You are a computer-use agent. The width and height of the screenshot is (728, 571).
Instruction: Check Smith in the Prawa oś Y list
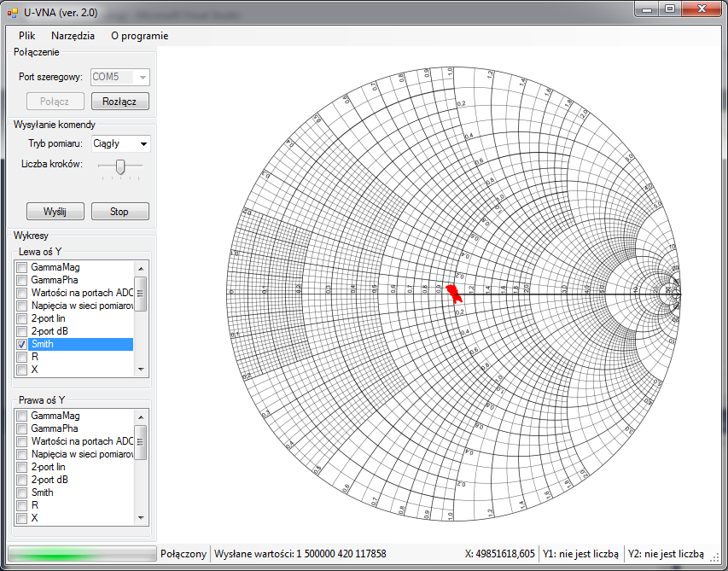tap(22, 492)
